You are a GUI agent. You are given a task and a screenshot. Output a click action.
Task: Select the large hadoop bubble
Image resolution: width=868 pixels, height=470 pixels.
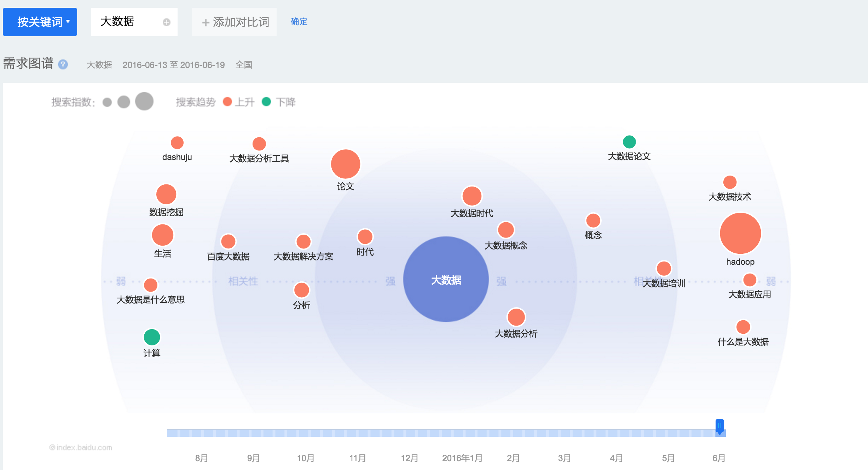(x=740, y=233)
